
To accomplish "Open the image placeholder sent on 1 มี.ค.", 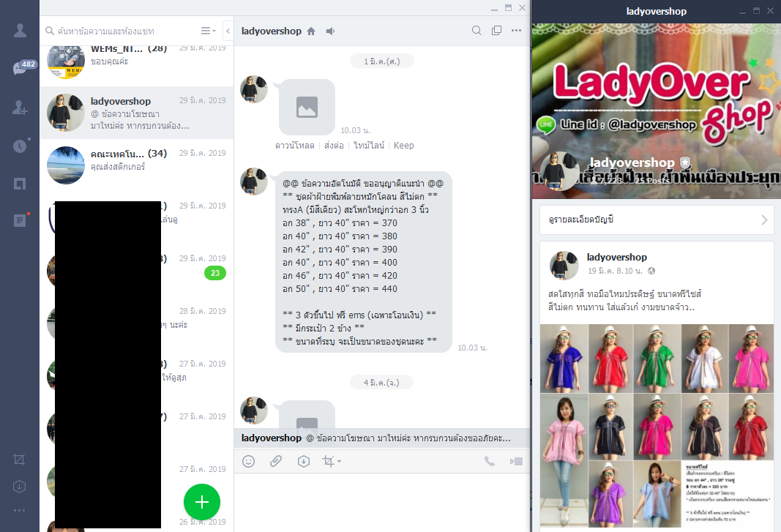I will pos(307,107).
